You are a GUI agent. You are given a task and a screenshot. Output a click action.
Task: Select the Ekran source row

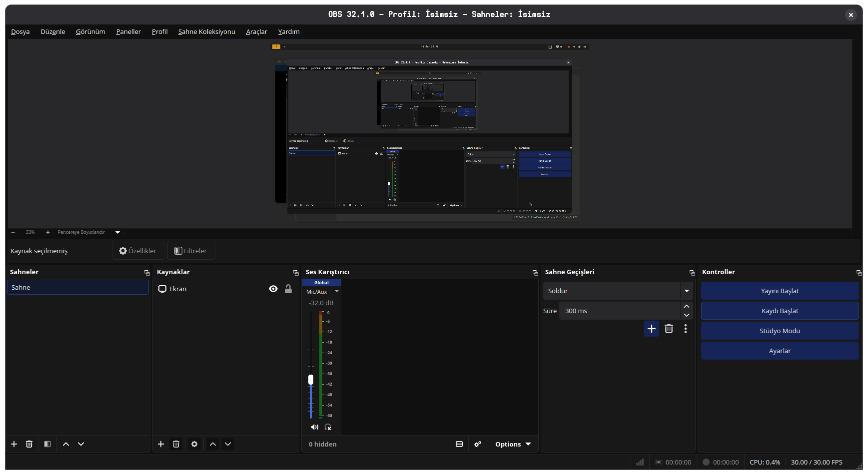(225, 289)
